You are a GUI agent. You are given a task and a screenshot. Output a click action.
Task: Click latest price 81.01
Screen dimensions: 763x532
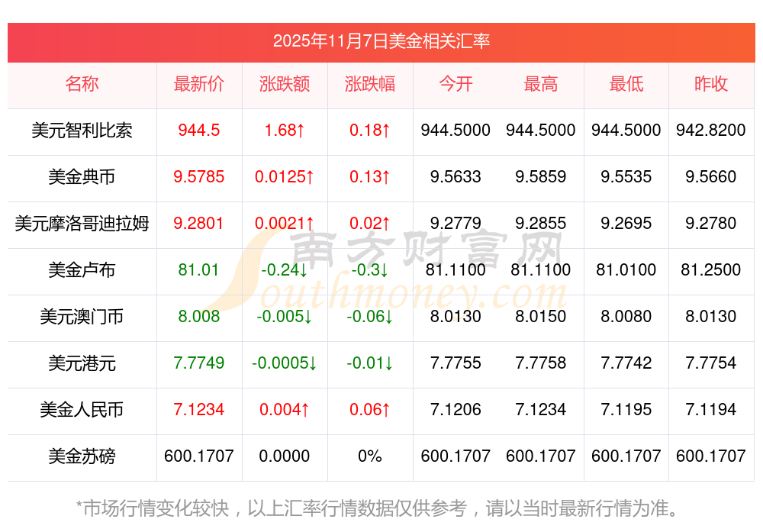point(198,269)
